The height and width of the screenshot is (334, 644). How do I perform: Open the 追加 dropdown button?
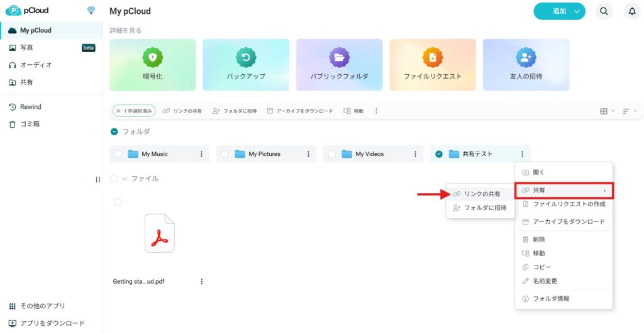coord(559,11)
